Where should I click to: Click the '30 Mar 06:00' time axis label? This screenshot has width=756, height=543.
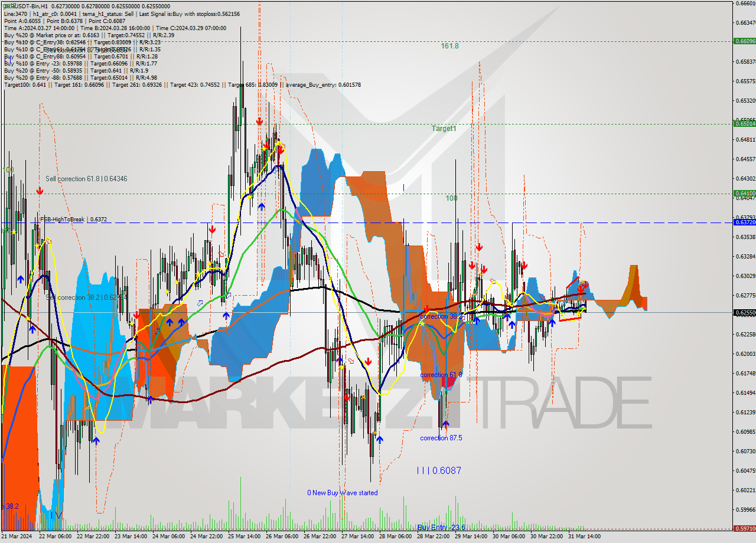click(x=508, y=537)
